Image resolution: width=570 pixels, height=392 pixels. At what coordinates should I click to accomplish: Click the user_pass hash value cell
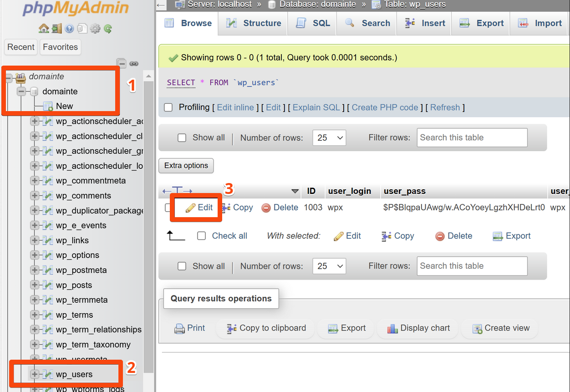pyautogui.click(x=464, y=208)
